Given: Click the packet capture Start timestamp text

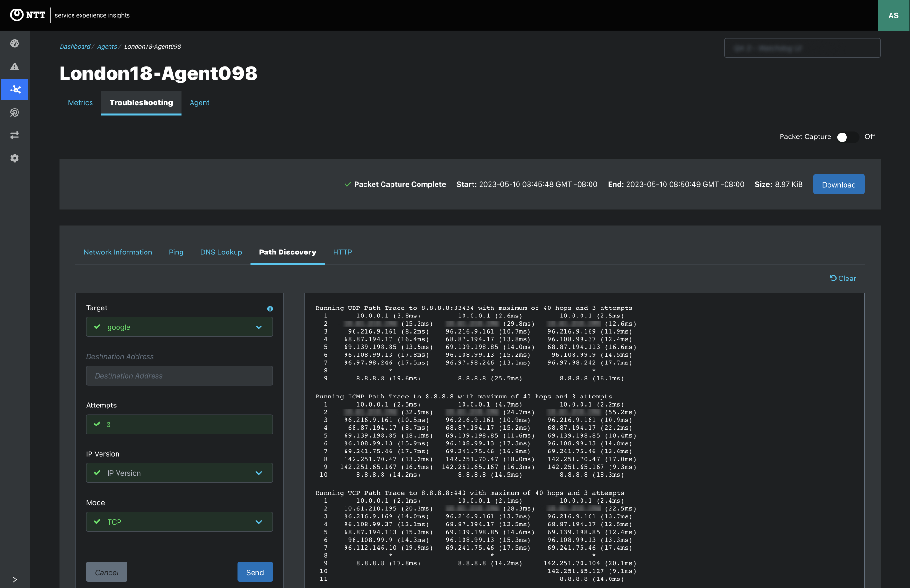Looking at the screenshot, I should 527,184.
